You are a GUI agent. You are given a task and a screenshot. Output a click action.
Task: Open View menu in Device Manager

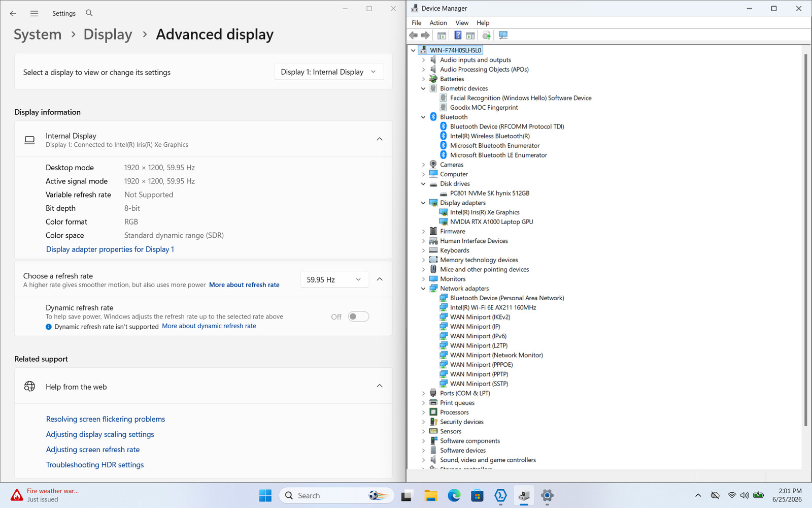coord(462,23)
